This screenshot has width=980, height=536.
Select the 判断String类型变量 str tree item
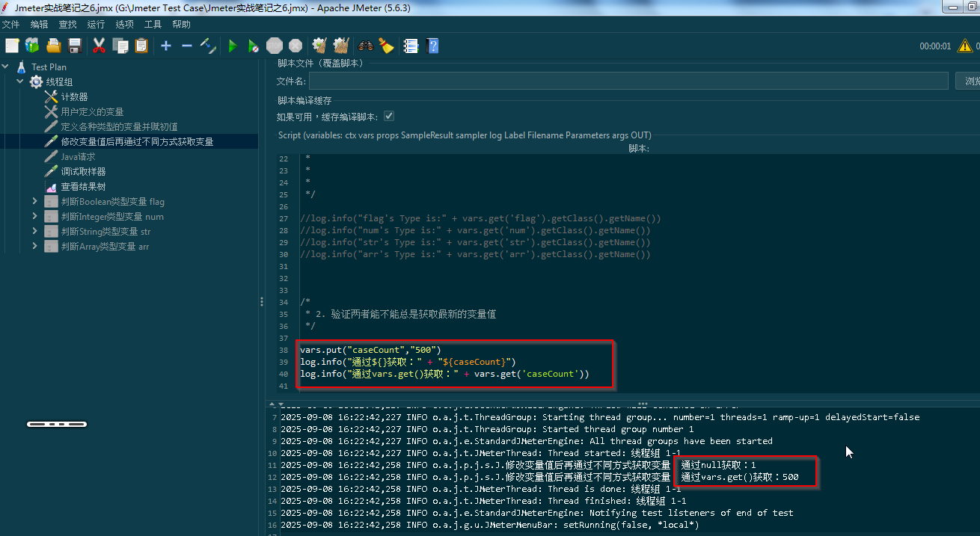point(105,231)
